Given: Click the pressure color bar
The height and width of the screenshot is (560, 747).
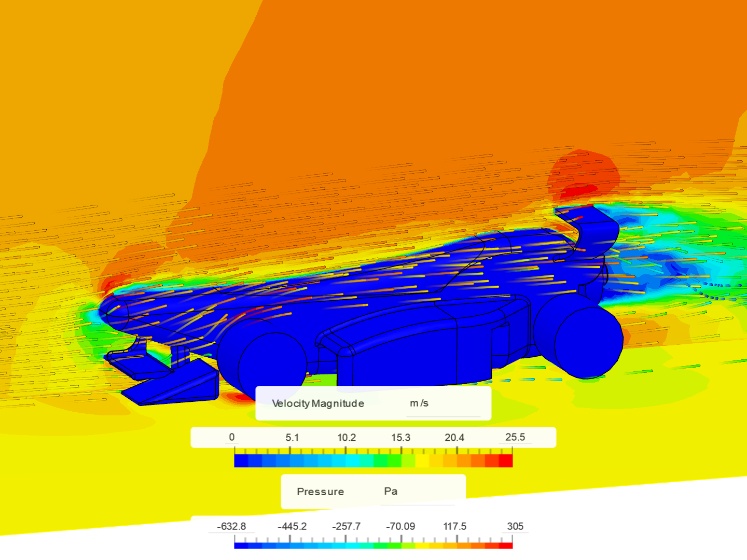Looking at the screenshot, I should pos(374,545).
